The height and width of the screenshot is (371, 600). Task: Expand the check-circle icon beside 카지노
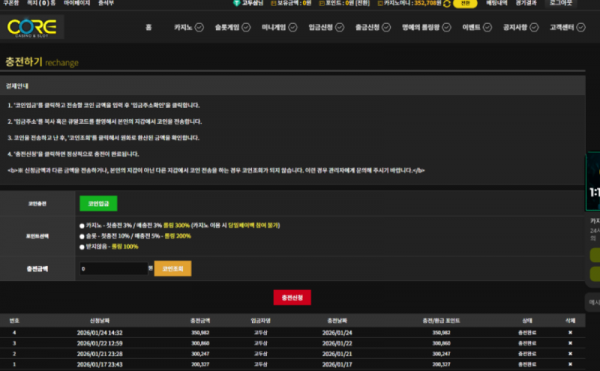(199, 27)
